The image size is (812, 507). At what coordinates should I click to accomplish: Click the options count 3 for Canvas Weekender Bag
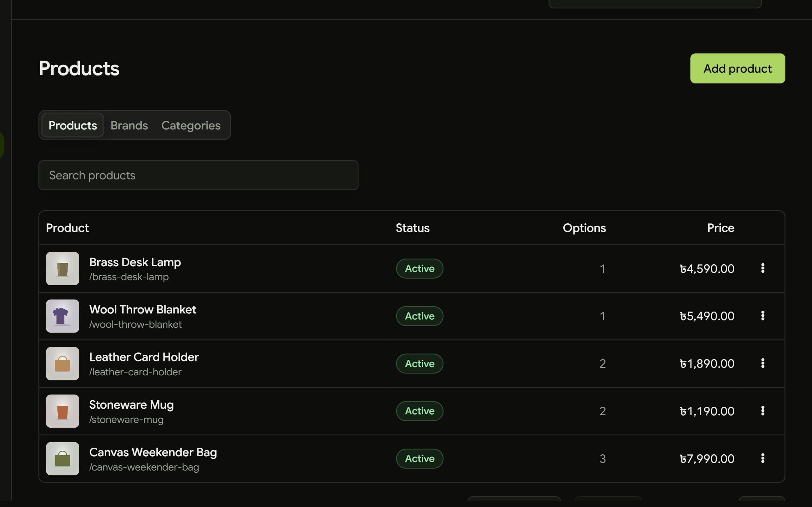[603, 459]
